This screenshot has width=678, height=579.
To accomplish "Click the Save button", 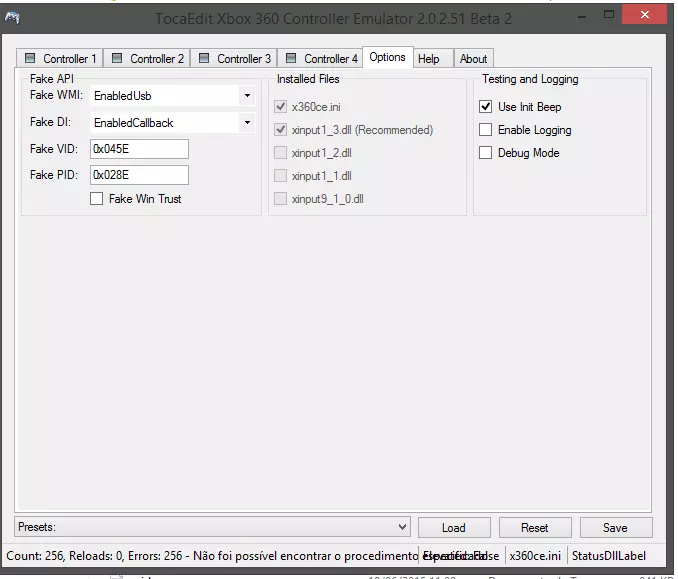I will pyautogui.click(x=616, y=528).
